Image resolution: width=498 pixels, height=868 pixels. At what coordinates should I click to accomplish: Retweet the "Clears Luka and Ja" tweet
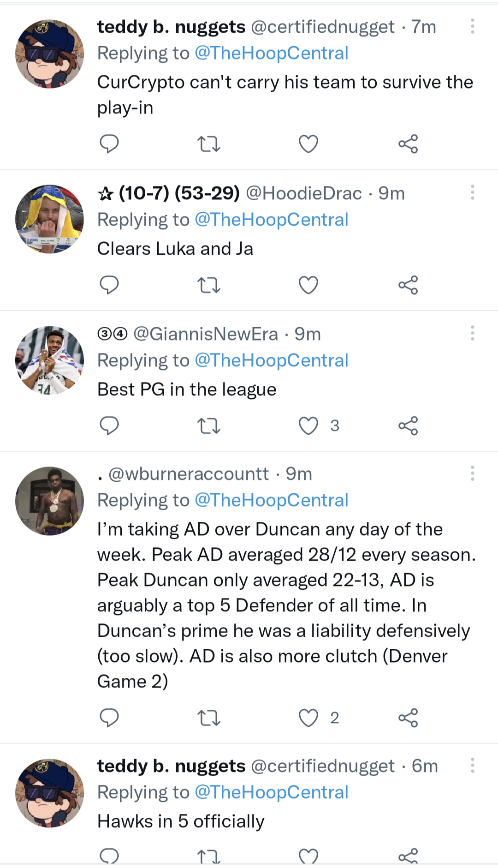coord(209,285)
